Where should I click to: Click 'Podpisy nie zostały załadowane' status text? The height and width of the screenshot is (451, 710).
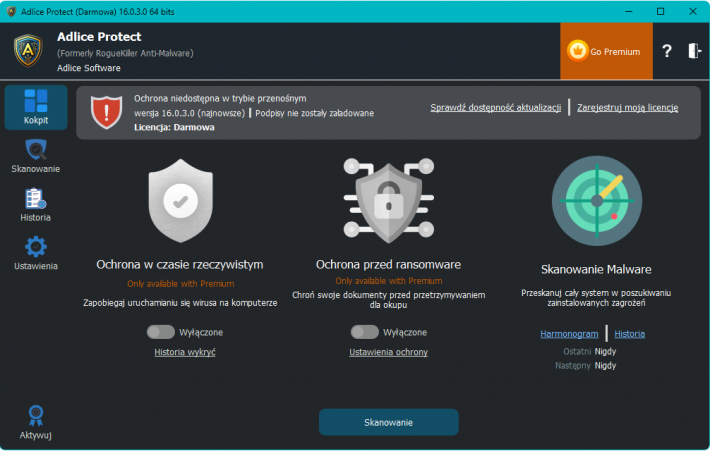[x=314, y=113]
